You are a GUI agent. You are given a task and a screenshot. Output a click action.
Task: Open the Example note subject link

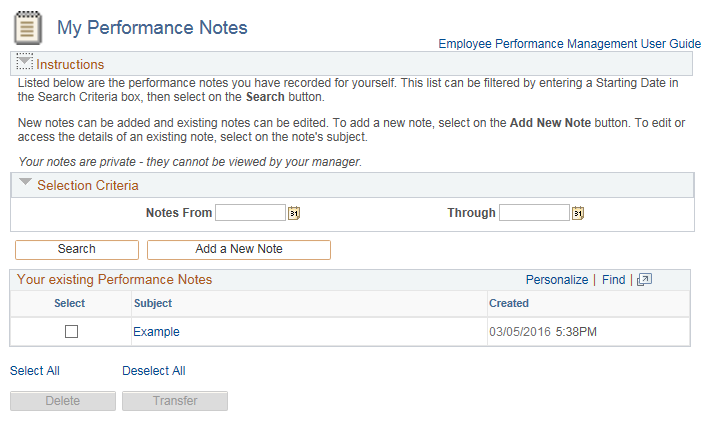click(x=156, y=332)
